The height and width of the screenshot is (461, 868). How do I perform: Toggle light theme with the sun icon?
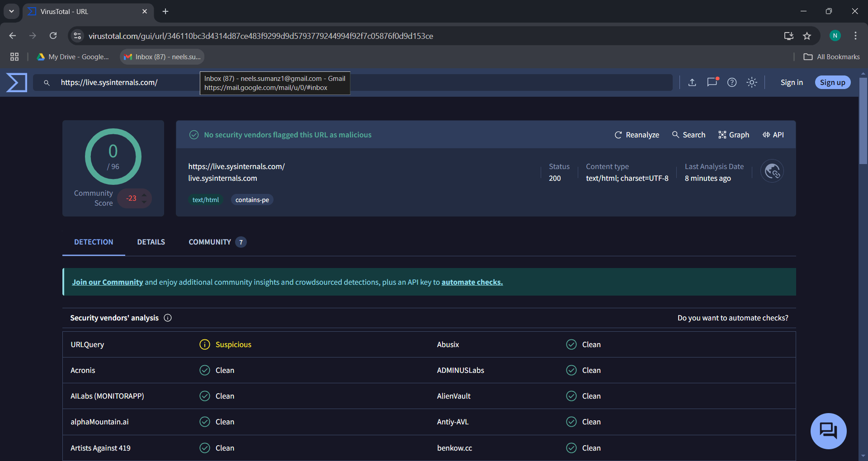[752, 82]
